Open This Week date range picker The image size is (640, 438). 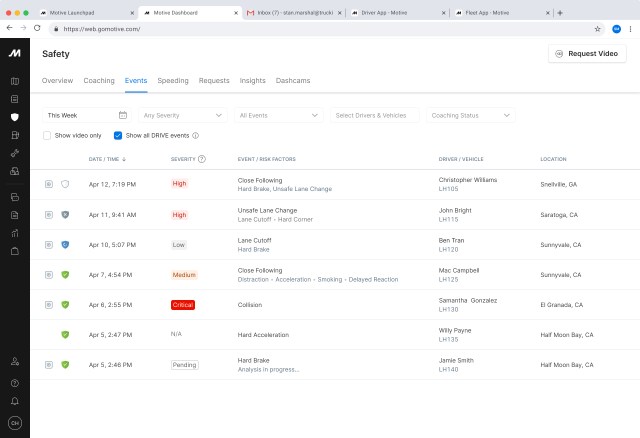click(86, 115)
